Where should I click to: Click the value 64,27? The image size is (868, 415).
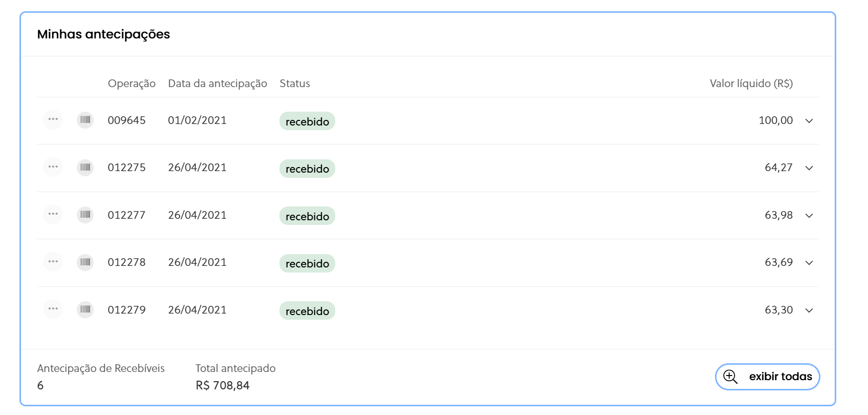[x=778, y=168]
